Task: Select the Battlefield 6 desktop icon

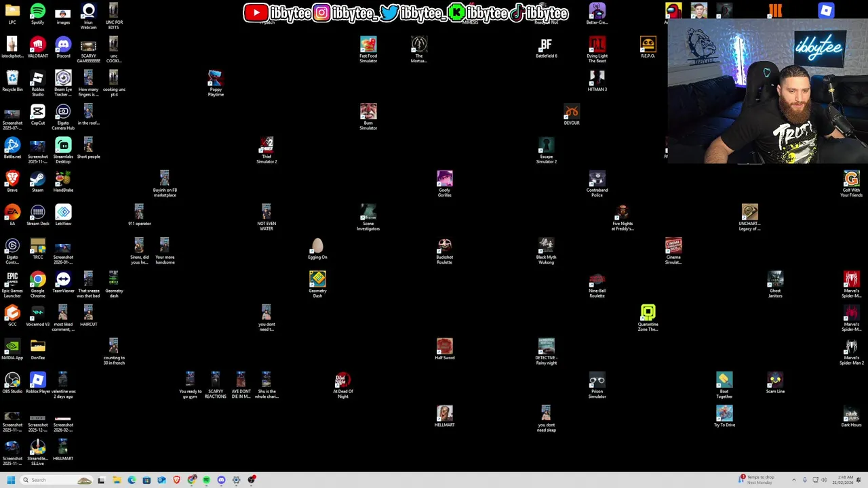Action: 546,47
